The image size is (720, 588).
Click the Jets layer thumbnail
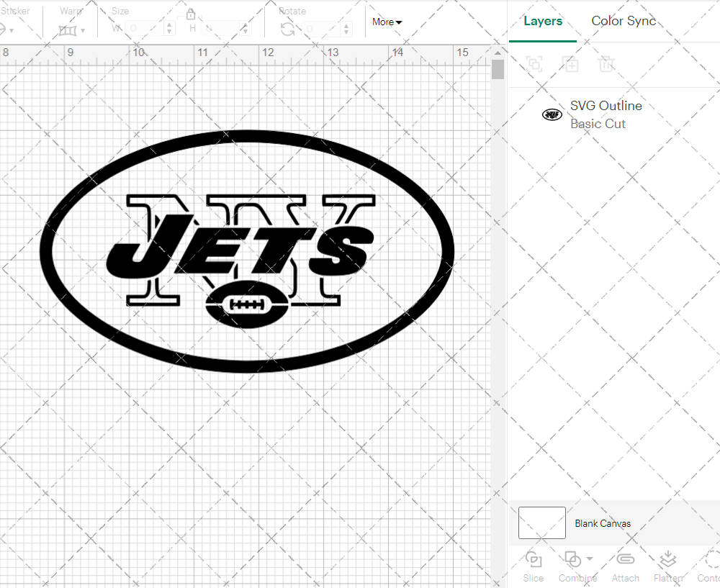(552, 114)
